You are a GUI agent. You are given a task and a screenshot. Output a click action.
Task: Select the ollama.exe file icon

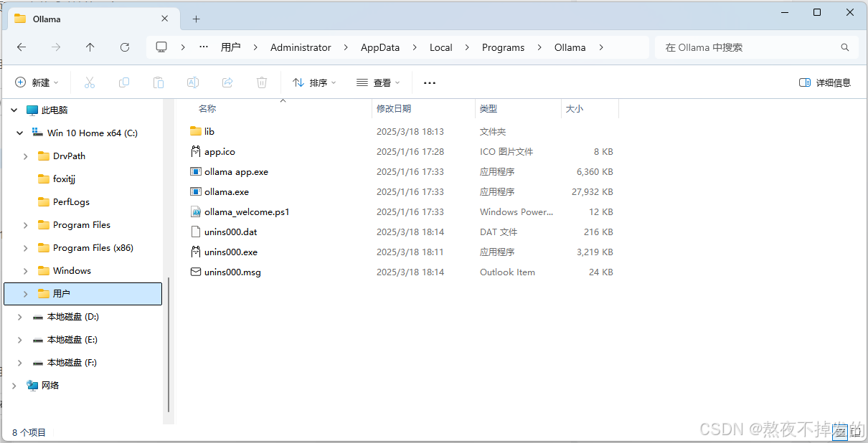196,191
